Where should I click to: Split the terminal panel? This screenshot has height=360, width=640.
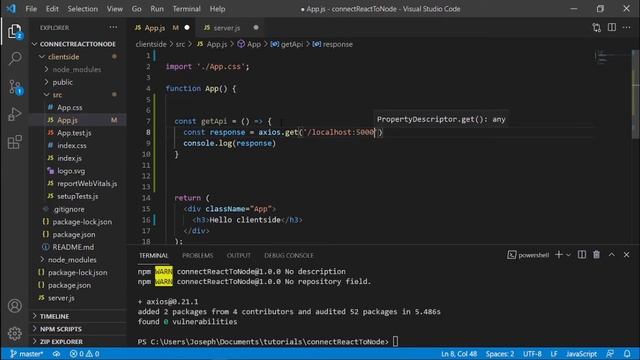[582, 255]
